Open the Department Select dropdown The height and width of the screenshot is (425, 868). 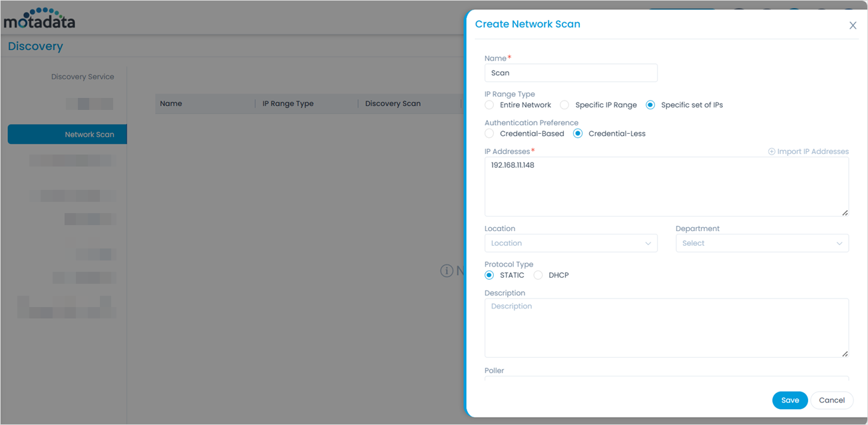pyautogui.click(x=761, y=243)
